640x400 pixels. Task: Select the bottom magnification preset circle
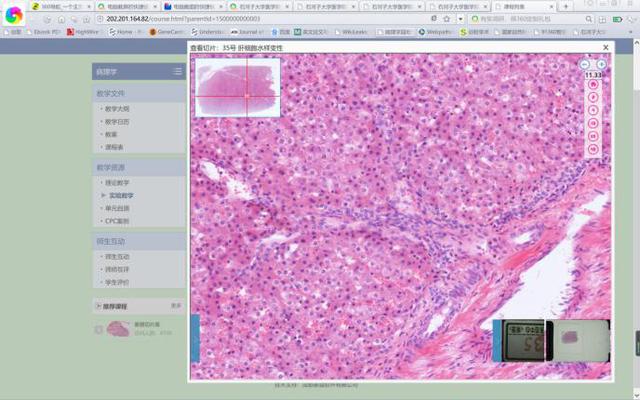(x=593, y=149)
